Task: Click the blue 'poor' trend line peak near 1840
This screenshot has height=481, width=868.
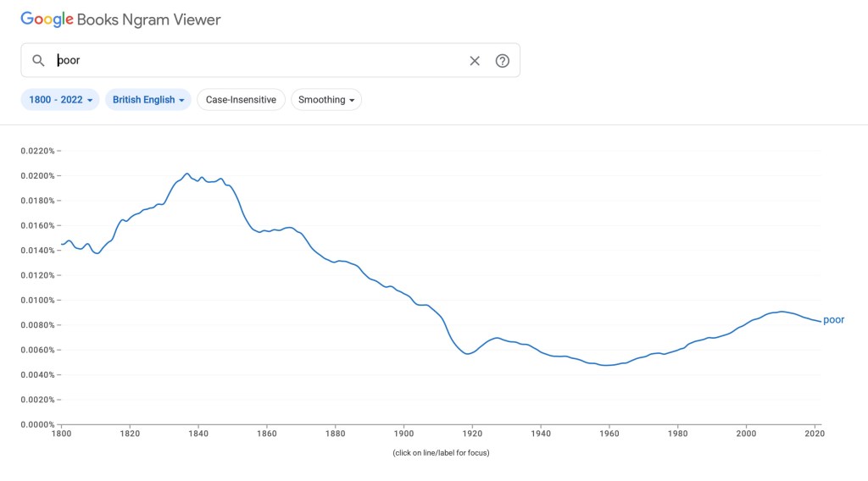Action: (187, 174)
